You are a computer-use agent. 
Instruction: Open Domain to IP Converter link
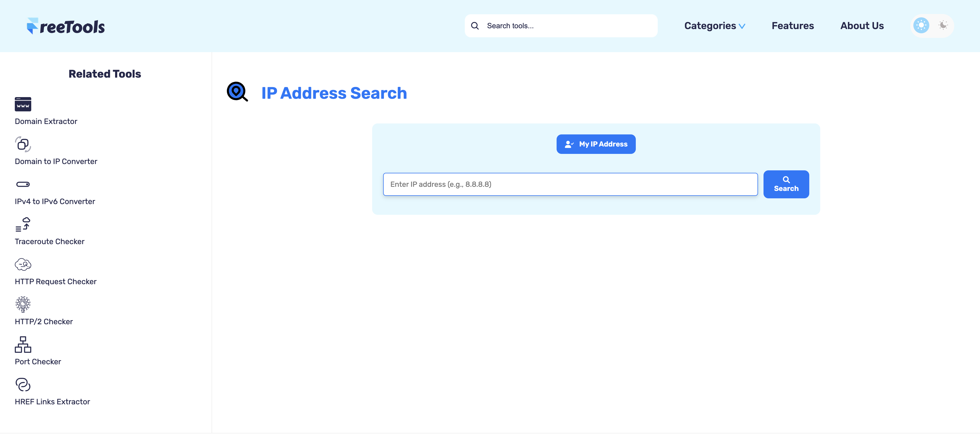click(56, 162)
